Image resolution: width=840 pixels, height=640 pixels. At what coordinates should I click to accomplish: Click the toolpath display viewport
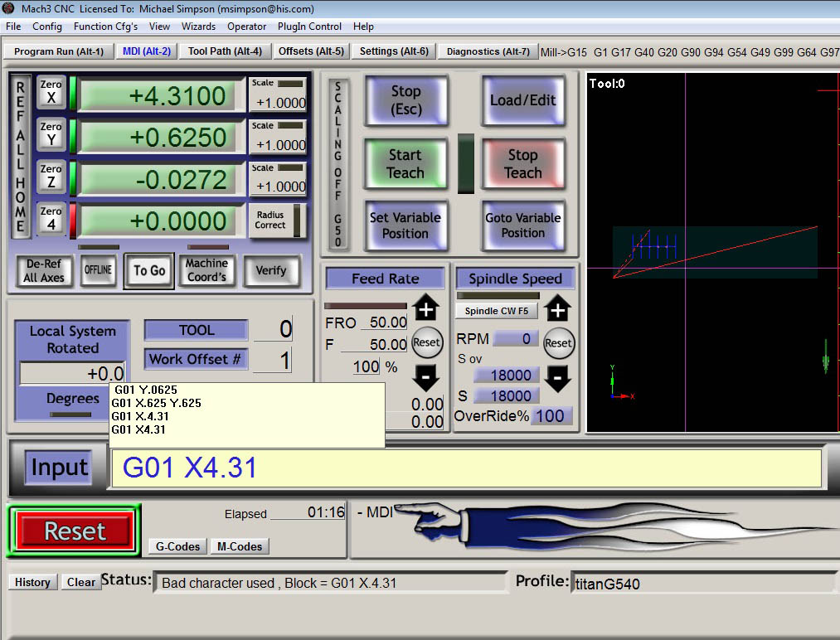point(712,252)
